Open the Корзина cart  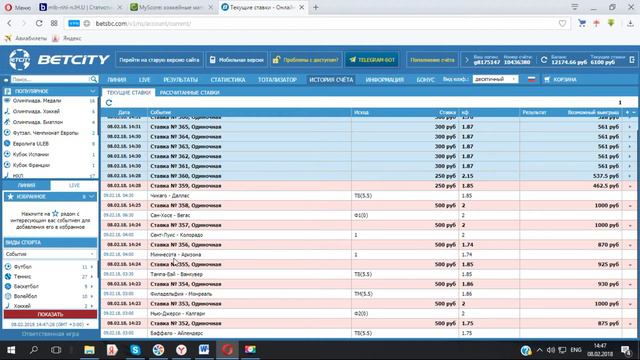[x=560, y=79]
